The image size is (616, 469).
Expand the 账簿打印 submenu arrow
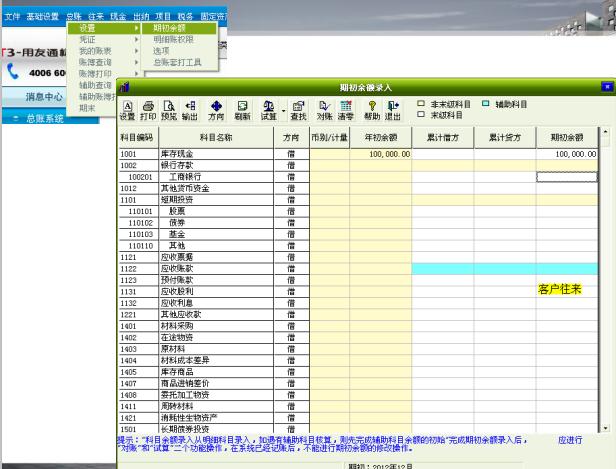[x=136, y=73]
